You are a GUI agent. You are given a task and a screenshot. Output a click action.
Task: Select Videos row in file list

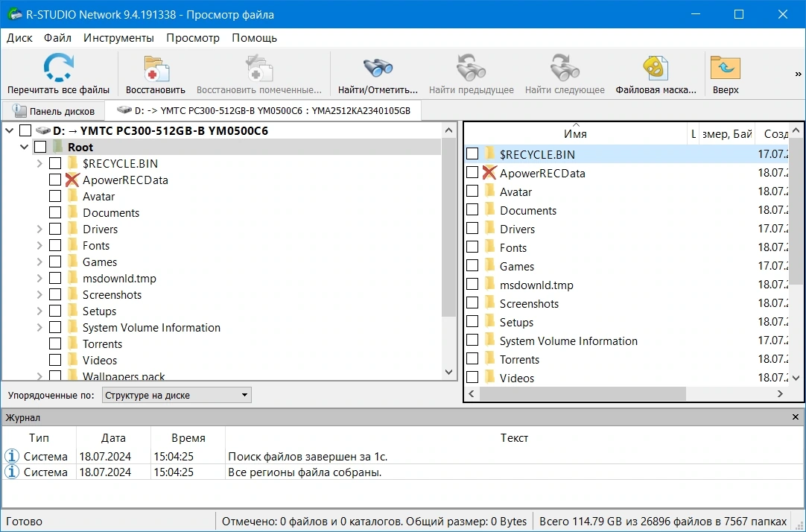[626, 378]
